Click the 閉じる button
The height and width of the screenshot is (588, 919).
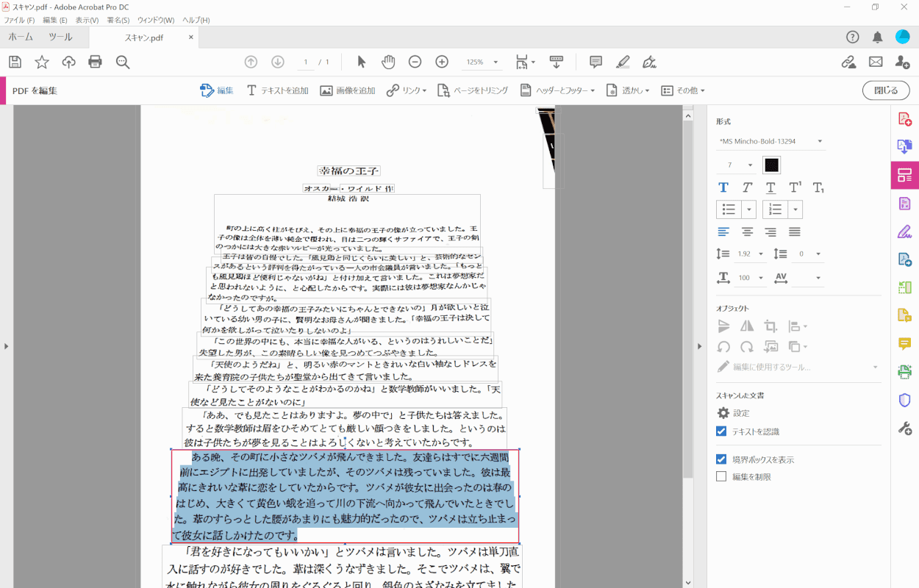[886, 90]
